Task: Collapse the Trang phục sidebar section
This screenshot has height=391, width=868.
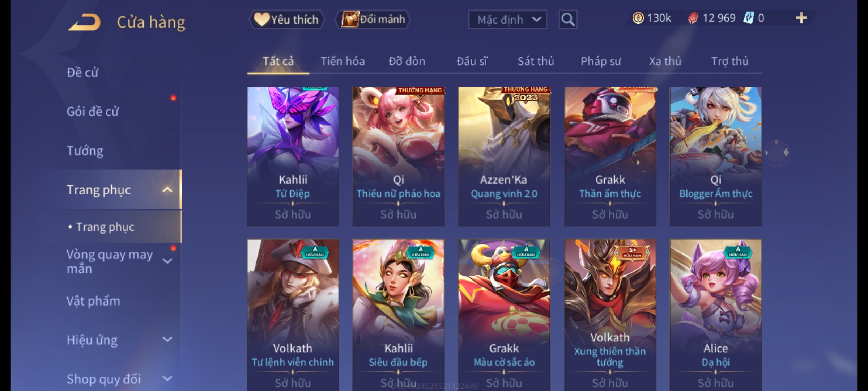Action: [167, 190]
